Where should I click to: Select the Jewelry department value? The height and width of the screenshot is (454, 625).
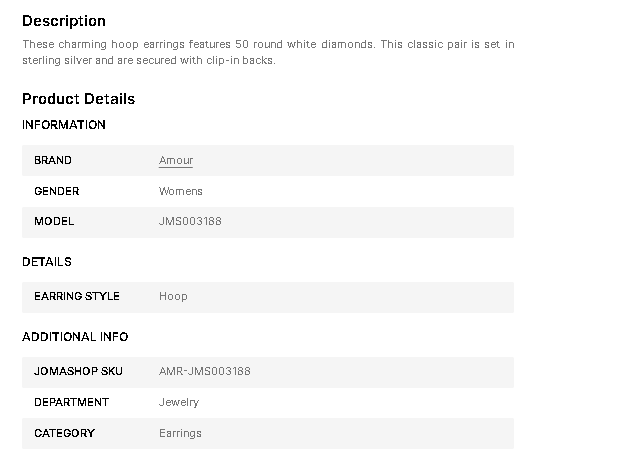(x=179, y=402)
